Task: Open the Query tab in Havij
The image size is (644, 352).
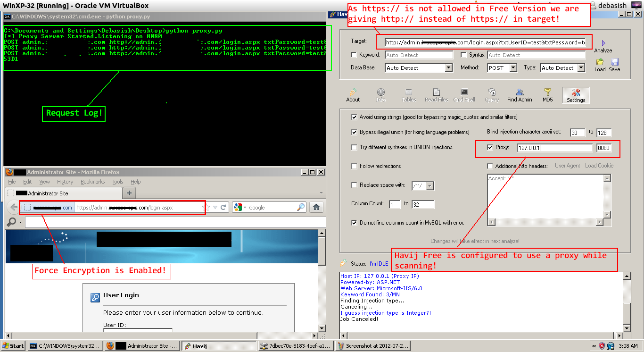Action: pyautogui.click(x=492, y=95)
